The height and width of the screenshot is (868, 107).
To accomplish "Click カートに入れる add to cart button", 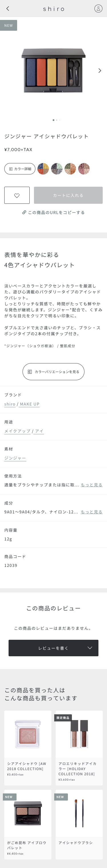I will (x=68, y=195).
